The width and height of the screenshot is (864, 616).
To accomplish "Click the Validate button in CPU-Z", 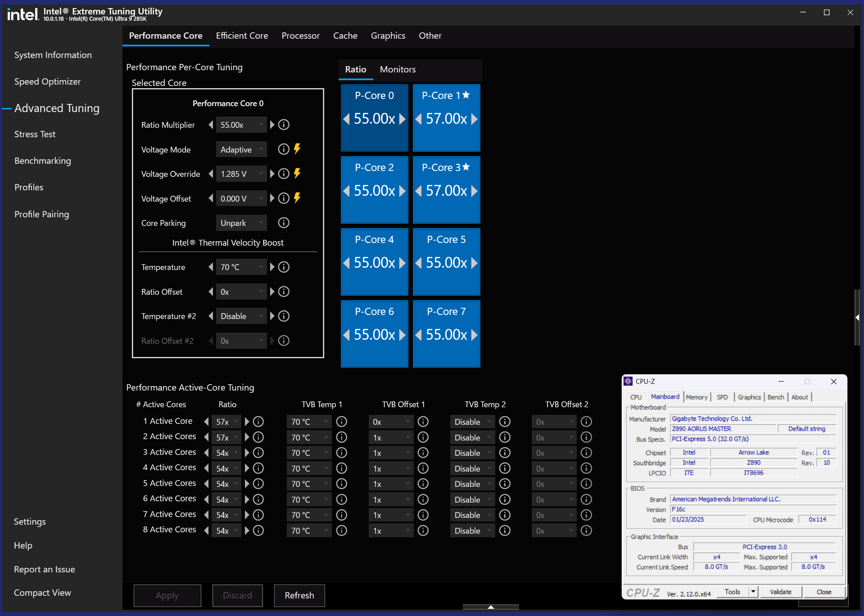I will coord(781,592).
